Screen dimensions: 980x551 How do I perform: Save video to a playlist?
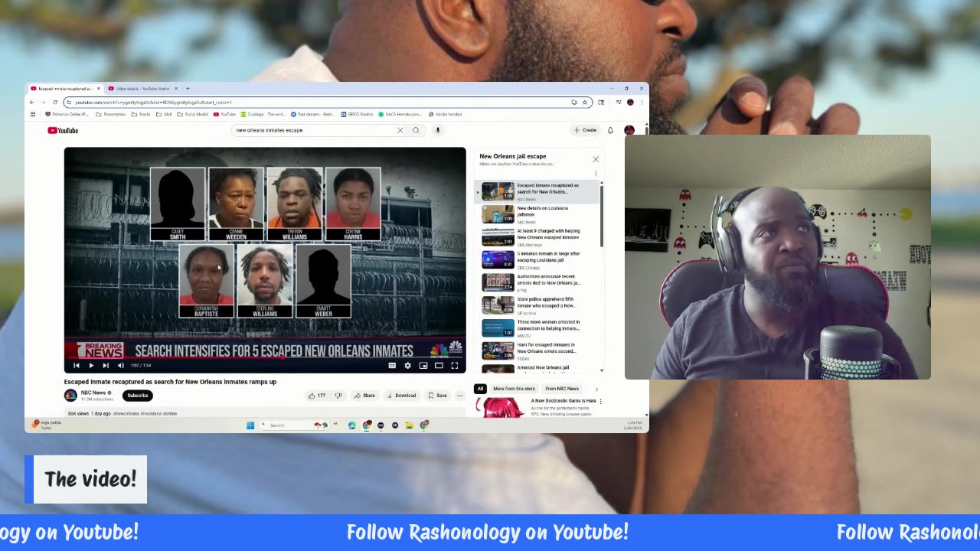click(437, 396)
